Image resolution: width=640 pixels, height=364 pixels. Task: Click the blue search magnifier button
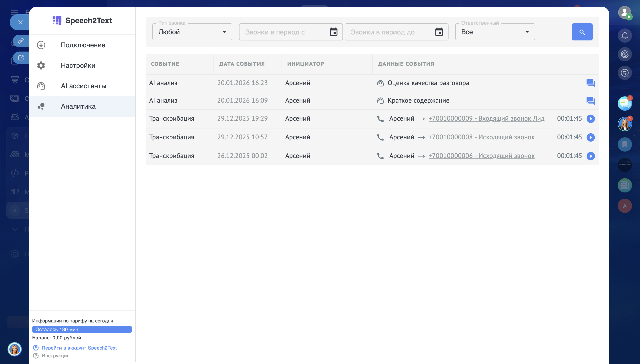click(x=582, y=32)
